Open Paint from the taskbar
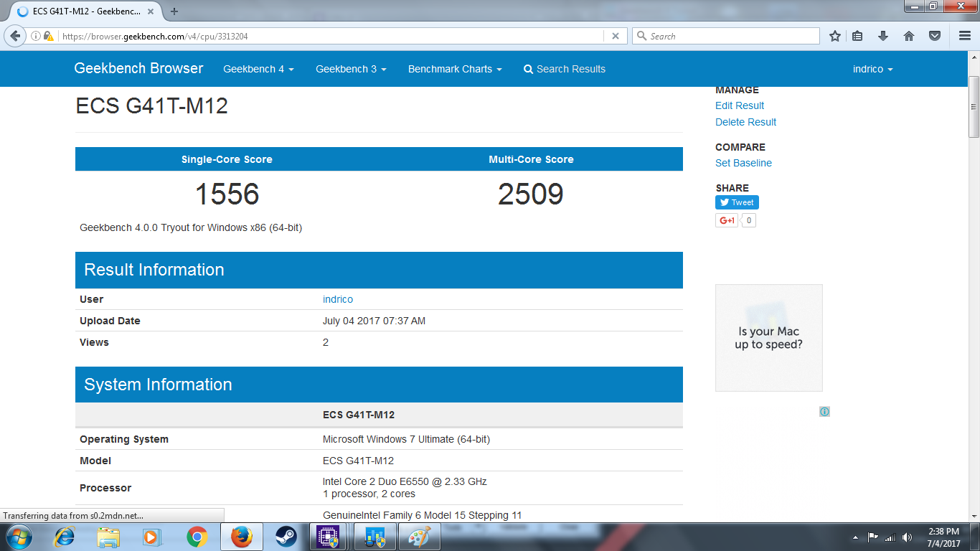Image resolution: width=980 pixels, height=551 pixels. (418, 537)
